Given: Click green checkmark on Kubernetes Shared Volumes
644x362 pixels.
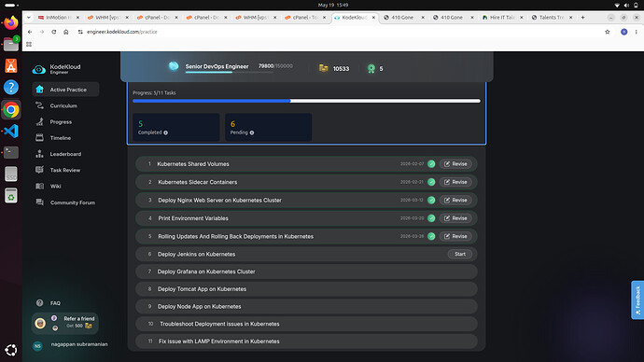Looking at the screenshot, I should click(431, 164).
